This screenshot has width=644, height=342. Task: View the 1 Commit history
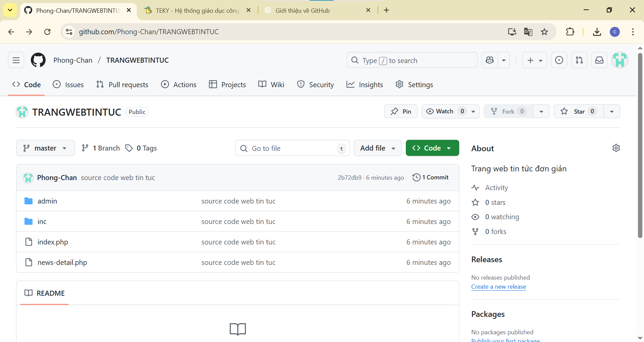point(431,177)
